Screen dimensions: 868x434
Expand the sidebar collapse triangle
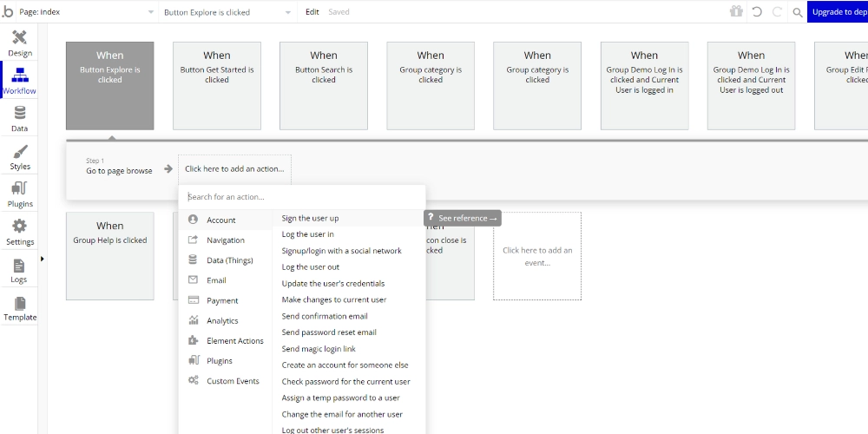pos(42,259)
